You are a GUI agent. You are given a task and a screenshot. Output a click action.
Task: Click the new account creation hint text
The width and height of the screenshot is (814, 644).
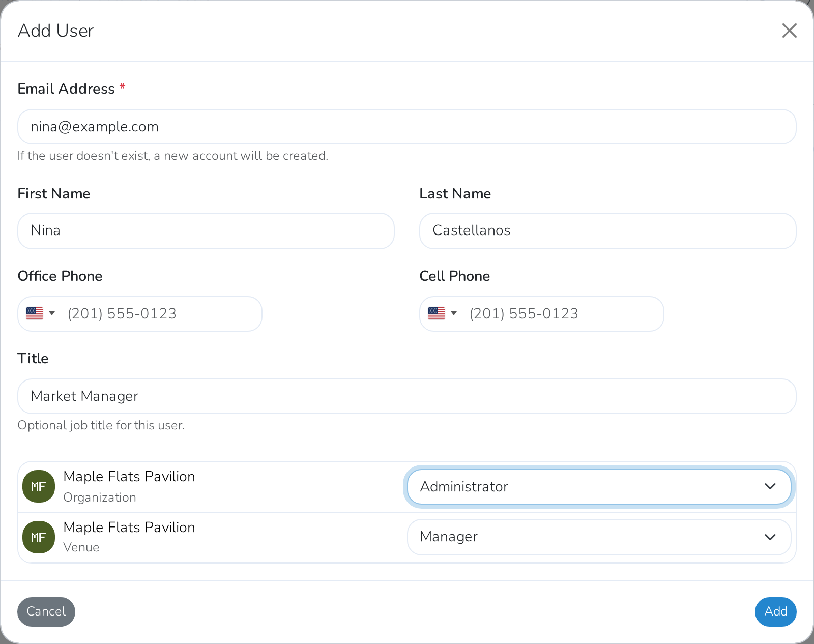(x=173, y=156)
